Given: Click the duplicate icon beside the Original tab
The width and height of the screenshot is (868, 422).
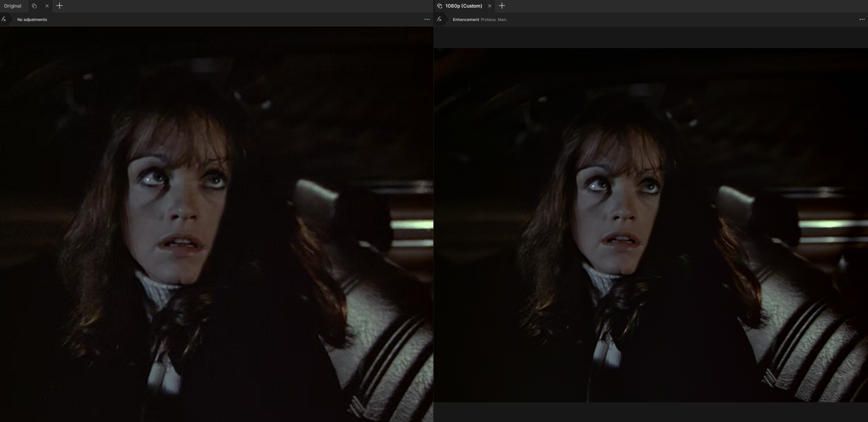Looking at the screenshot, I should point(34,6).
